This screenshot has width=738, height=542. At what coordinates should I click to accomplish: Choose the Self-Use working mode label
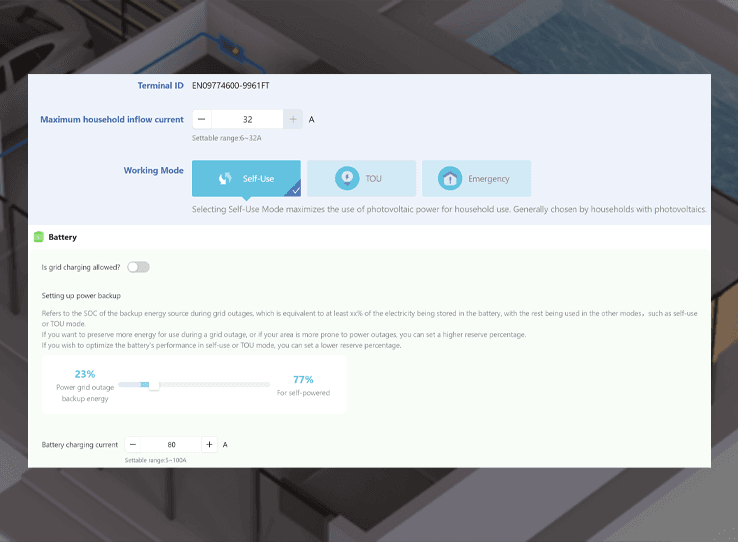[258, 179]
